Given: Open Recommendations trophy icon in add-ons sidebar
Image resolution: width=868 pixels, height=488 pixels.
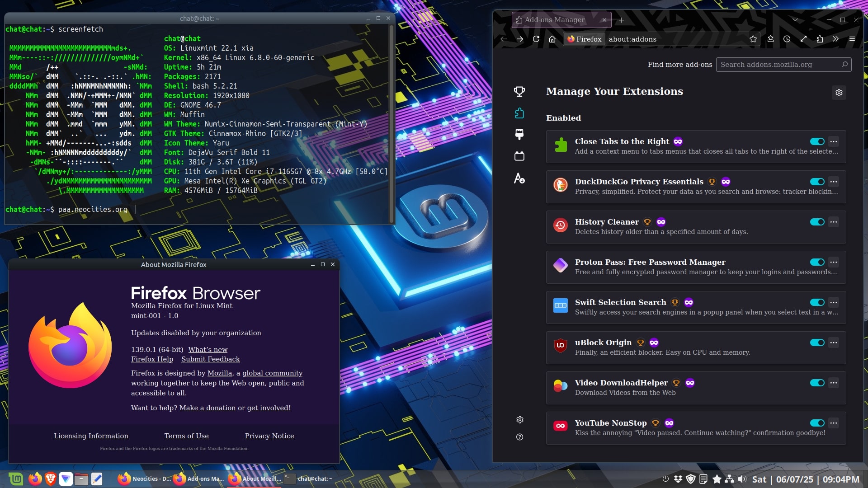Looking at the screenshot, I should click(x=519, y=92).
